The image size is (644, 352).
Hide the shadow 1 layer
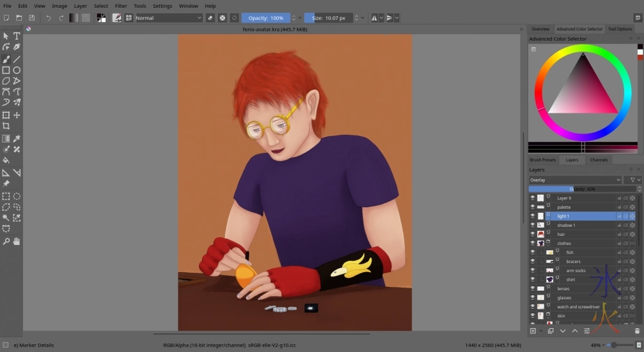click(x=533, y=226)
